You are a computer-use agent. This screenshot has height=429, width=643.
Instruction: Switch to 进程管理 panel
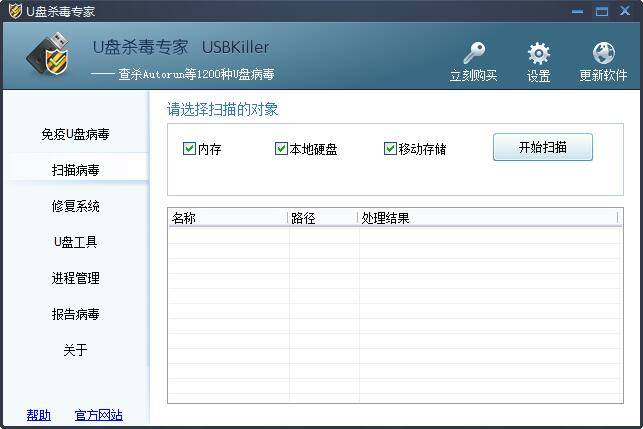(76, 278)
